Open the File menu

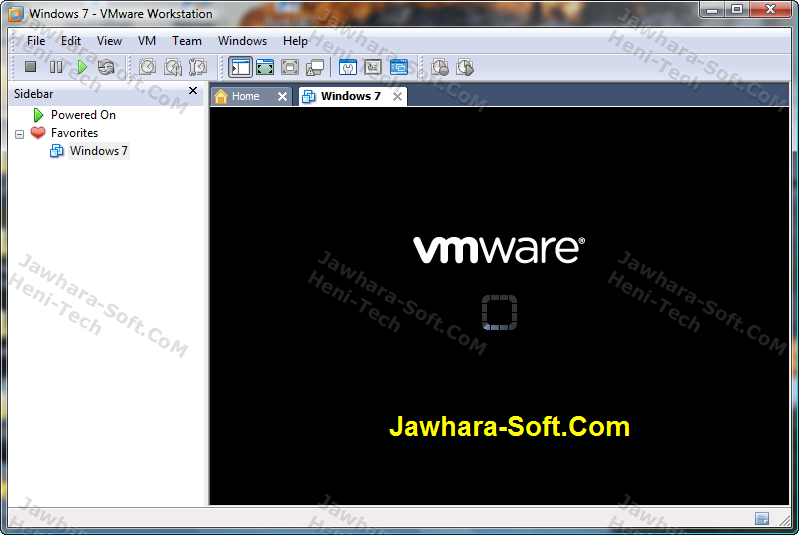(36, 41)
